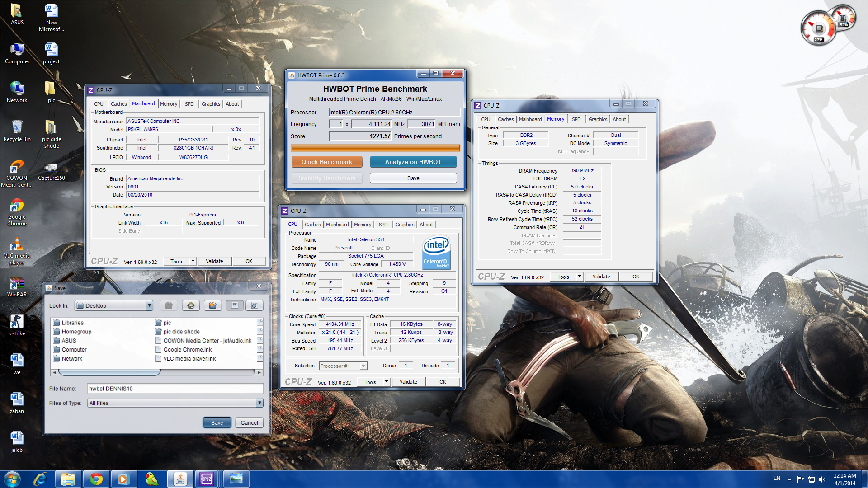Image resolution: width=868 pixels, height=488 pixels.
Task: Click the File Name input field
Action: click(x=175, y=389)
